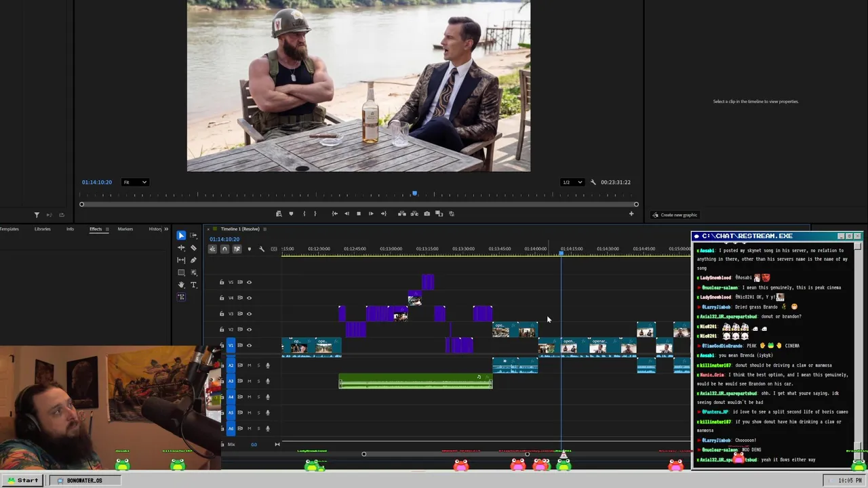Image resolution: width=868 pixels, height=488 pixels.
Task: Click the system clock in taskbar
Action: (x=850, y=481)
